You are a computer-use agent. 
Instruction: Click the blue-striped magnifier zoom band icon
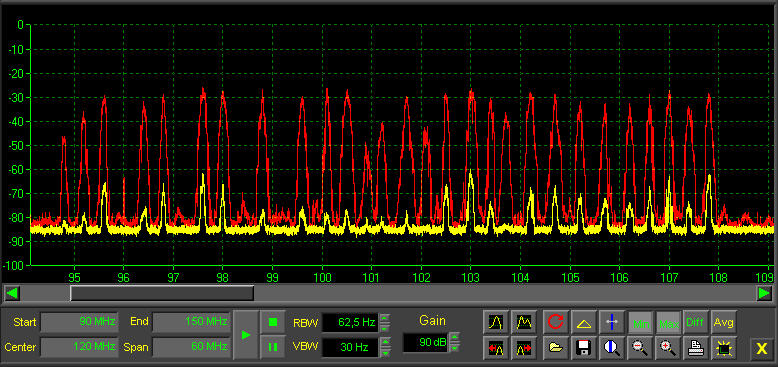click(612, 349)
